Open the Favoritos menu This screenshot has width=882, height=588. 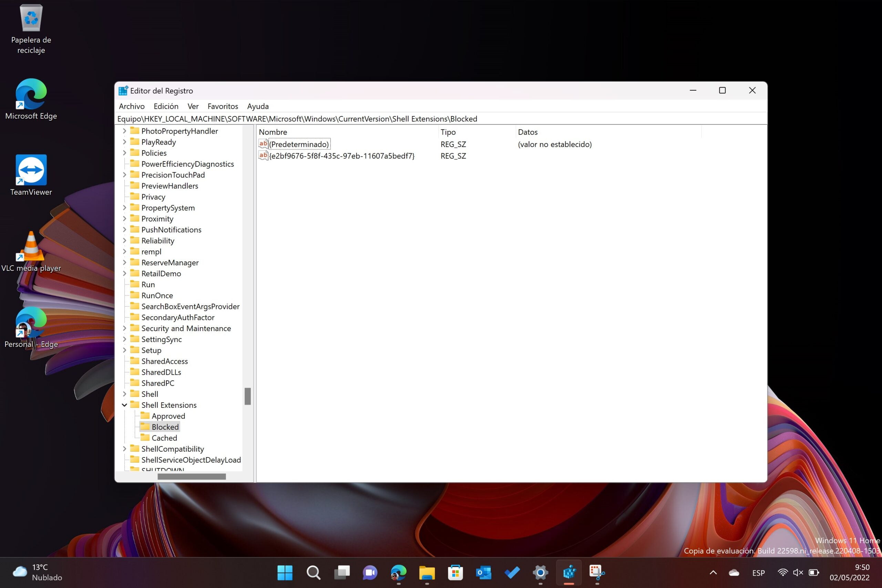[x=223, y=106]
